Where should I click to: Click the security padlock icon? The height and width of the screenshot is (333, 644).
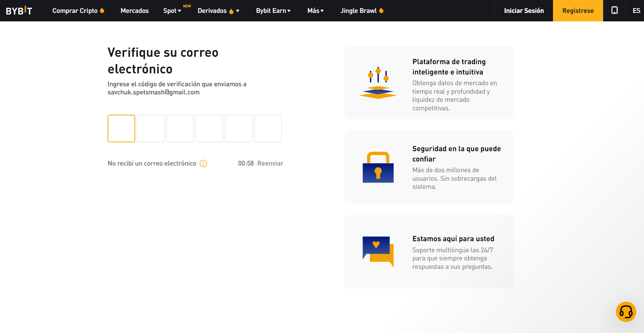click(378, 167)
